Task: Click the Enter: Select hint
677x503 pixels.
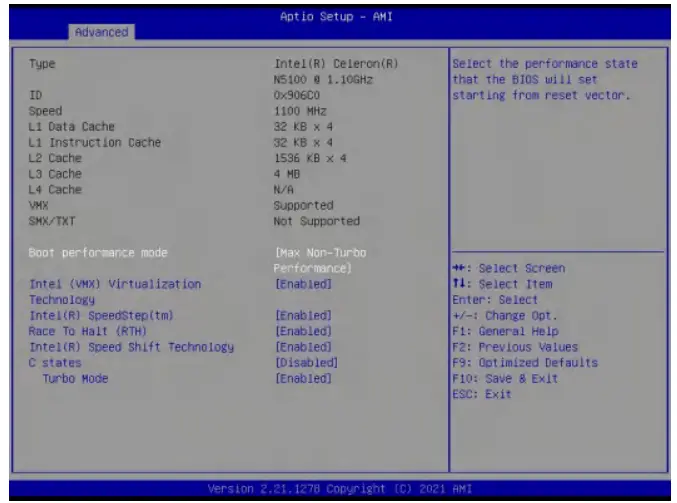Action: coord(495,300)
